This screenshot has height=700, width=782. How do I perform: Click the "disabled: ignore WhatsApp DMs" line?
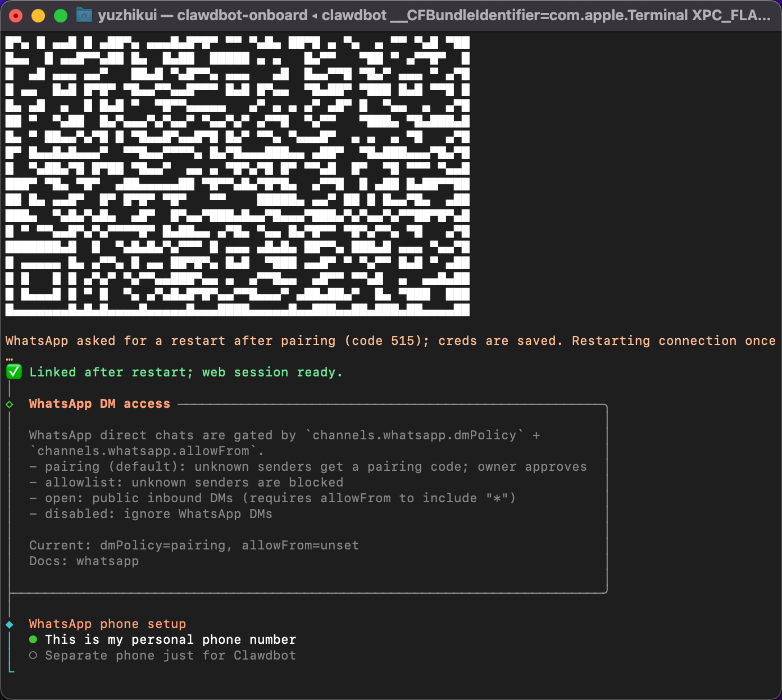pyautogui.click(x=151, y=513)
